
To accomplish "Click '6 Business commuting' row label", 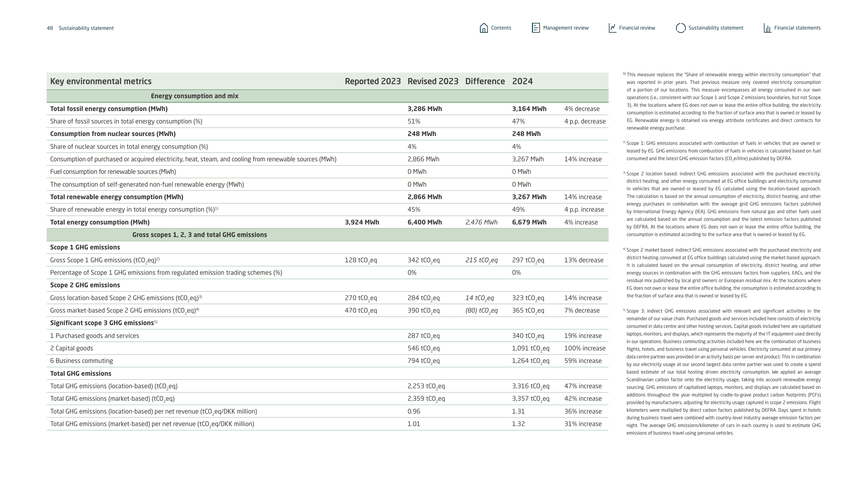I will (x=81, y=361).
